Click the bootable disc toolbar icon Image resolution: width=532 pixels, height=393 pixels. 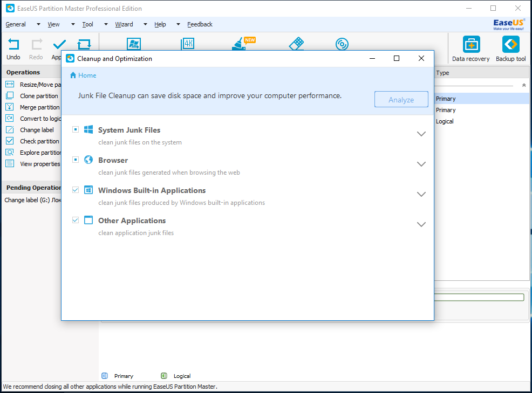tap(342, 44)
